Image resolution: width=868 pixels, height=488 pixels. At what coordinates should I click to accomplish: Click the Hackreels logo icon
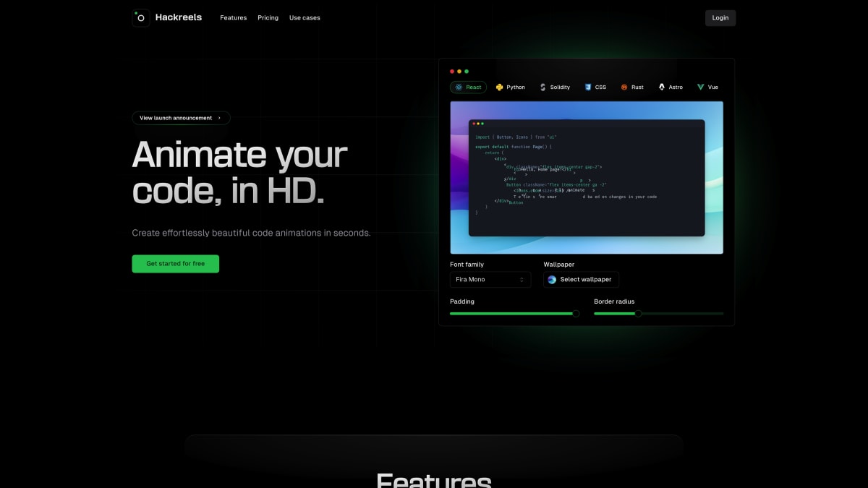(x=141, y=17)
